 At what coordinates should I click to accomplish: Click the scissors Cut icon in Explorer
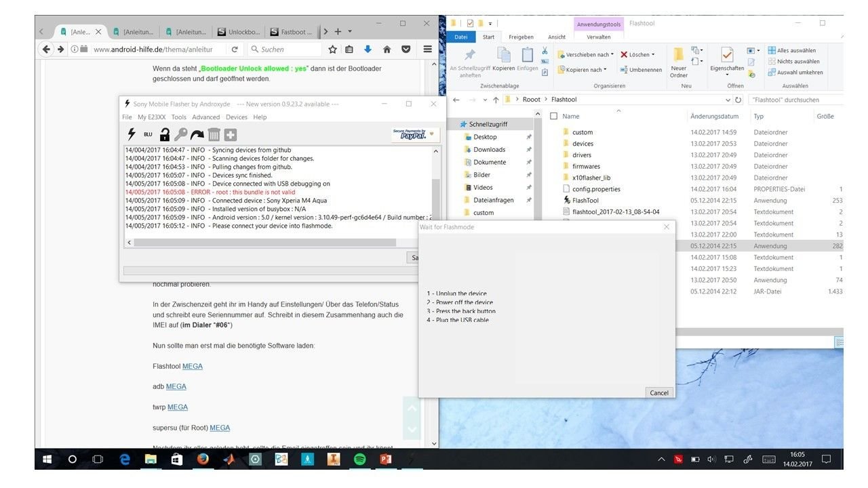point(545,50)
